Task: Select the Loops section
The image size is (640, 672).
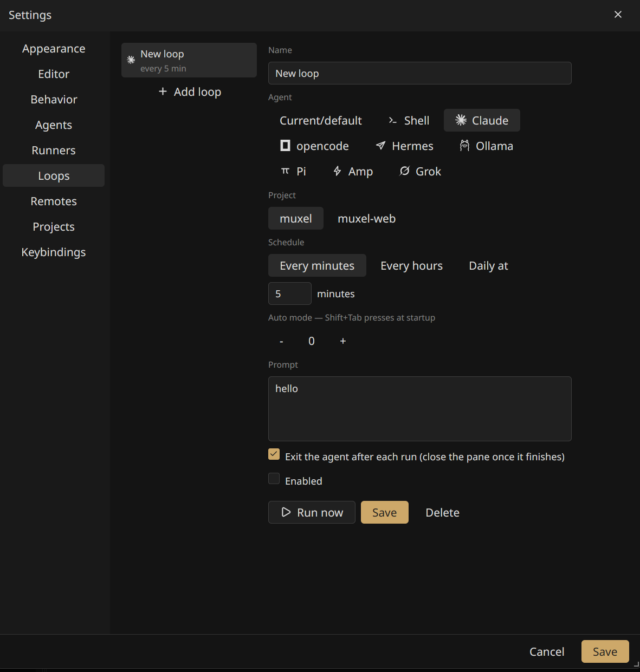Action: click(x=54, y=175)
